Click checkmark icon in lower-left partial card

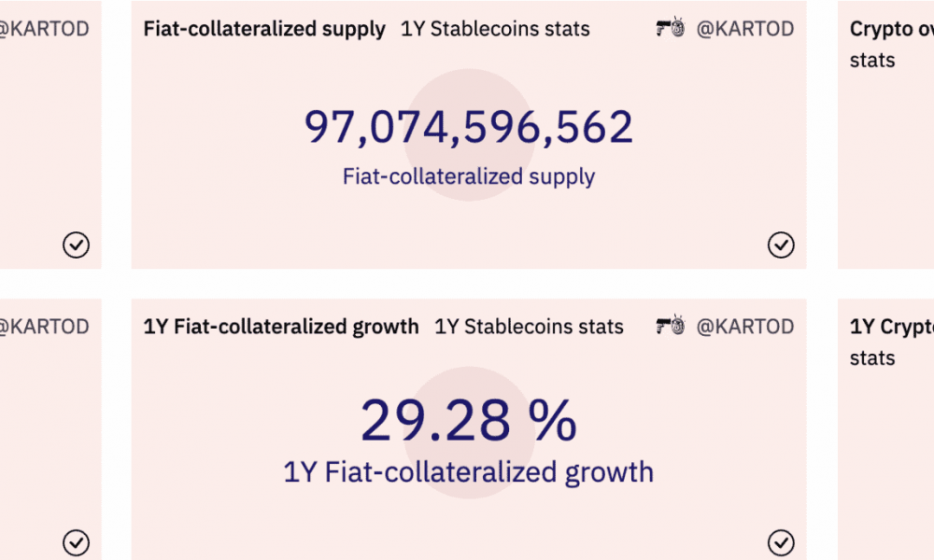[77, 542]
